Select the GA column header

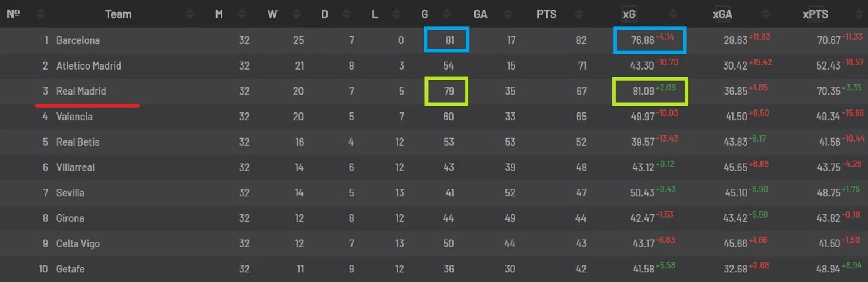pyautogui.click(x=480, y=14)
